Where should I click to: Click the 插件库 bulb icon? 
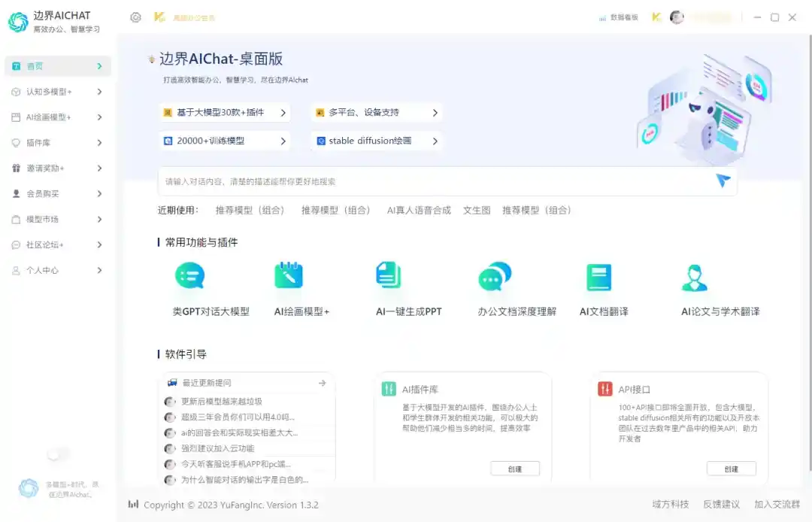[16, 142]
